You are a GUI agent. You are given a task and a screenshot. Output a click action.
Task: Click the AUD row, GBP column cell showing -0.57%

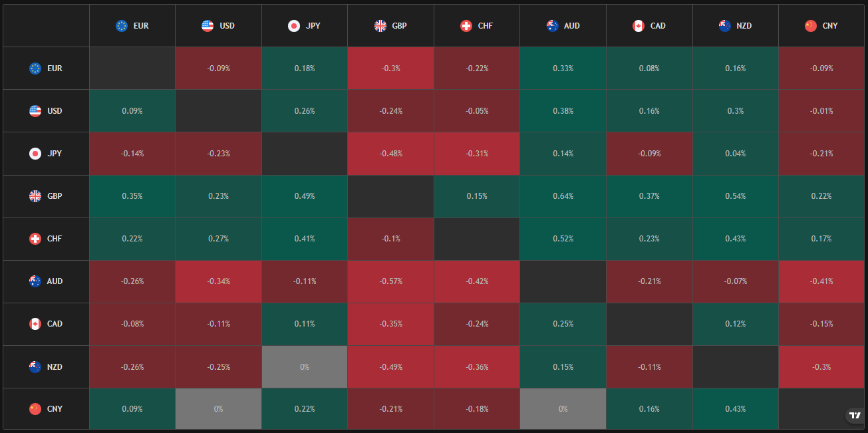point(390,281)
